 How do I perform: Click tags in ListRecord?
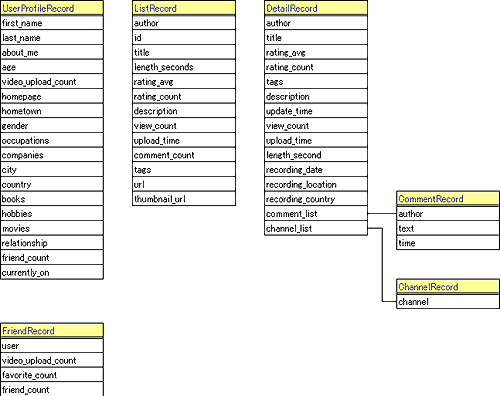(184, 169)
